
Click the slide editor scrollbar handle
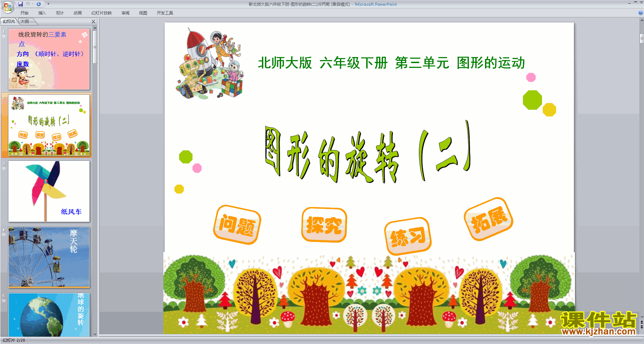click(x=642, y=38)
